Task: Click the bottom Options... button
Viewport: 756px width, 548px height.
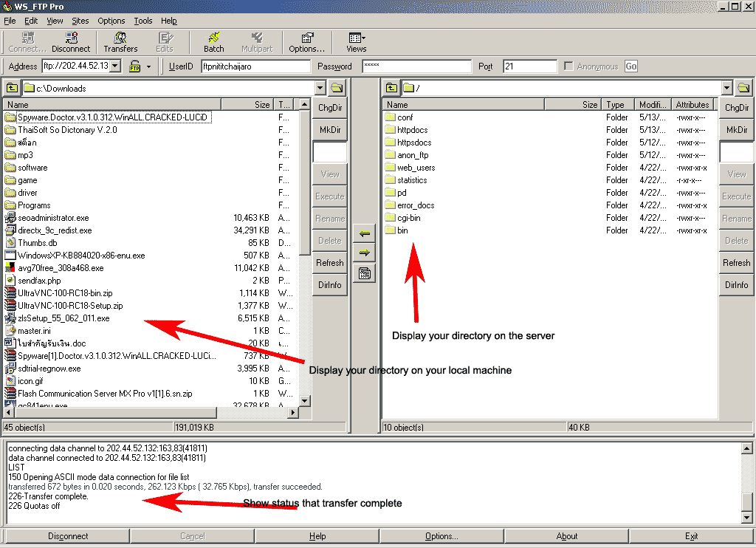Action: (441, 536)
